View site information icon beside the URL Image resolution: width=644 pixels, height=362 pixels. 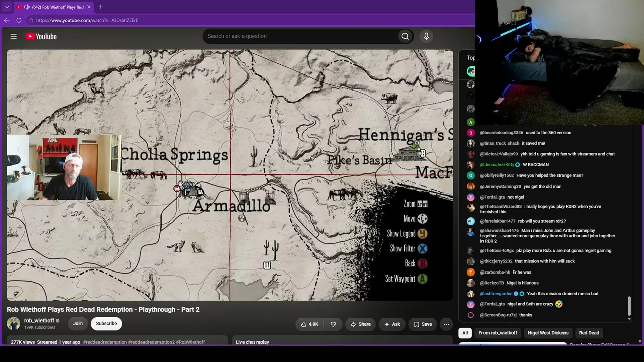click(31, 20)
